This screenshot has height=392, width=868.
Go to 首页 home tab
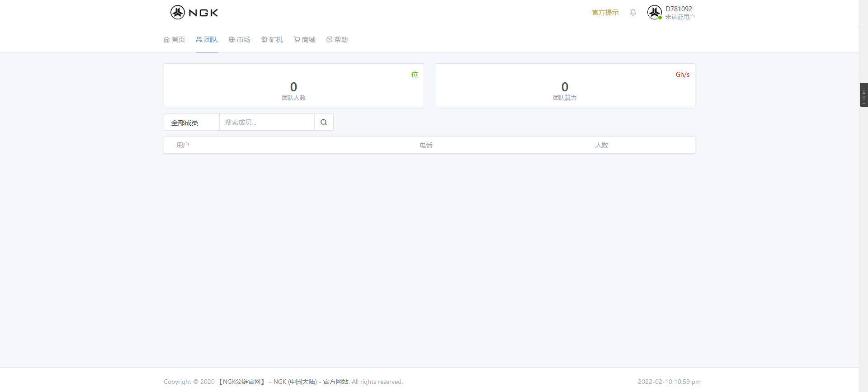pyautogui.click(x=175, y=40)
